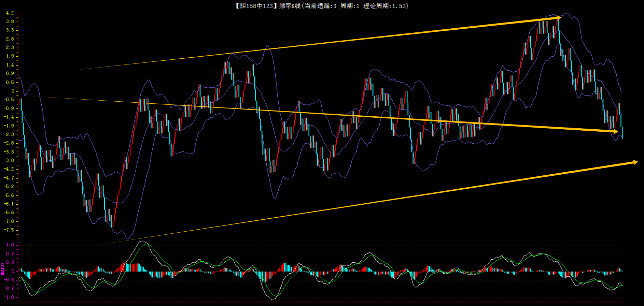Click the lowest dip of the purple lower band
This screenshot has width=644, height=306.
pos(127,238)
